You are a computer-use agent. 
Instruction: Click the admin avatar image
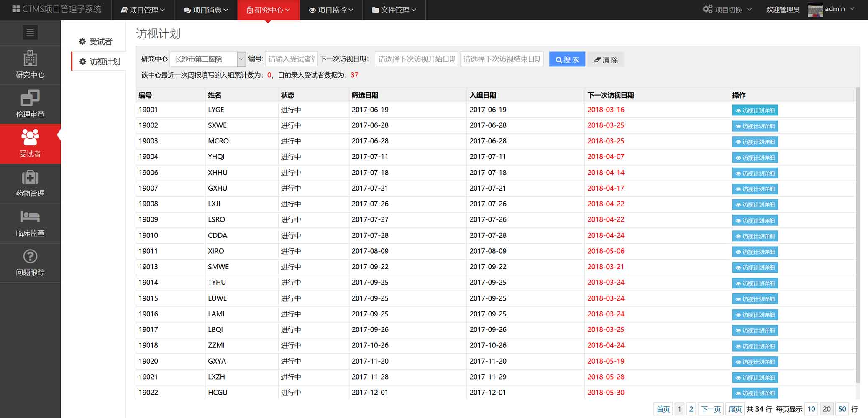[x=815, y=10]
